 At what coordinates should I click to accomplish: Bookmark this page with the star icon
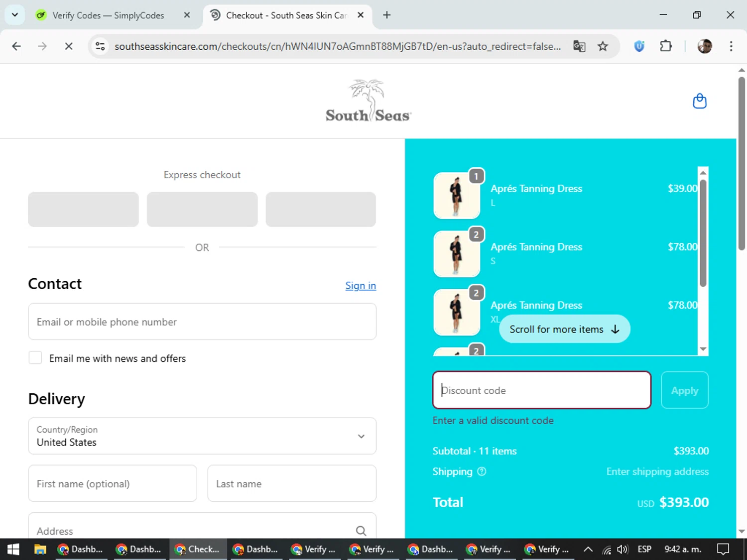click(x=603, y=46)
